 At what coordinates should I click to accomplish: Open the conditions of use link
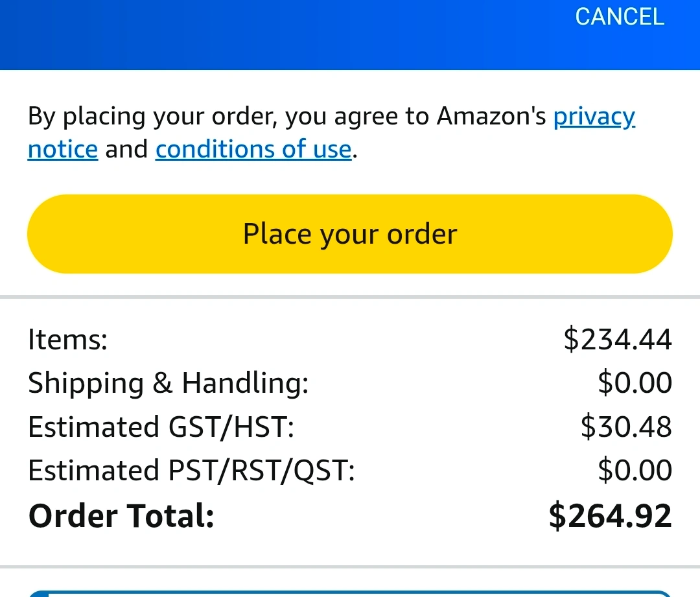[253, 150]
